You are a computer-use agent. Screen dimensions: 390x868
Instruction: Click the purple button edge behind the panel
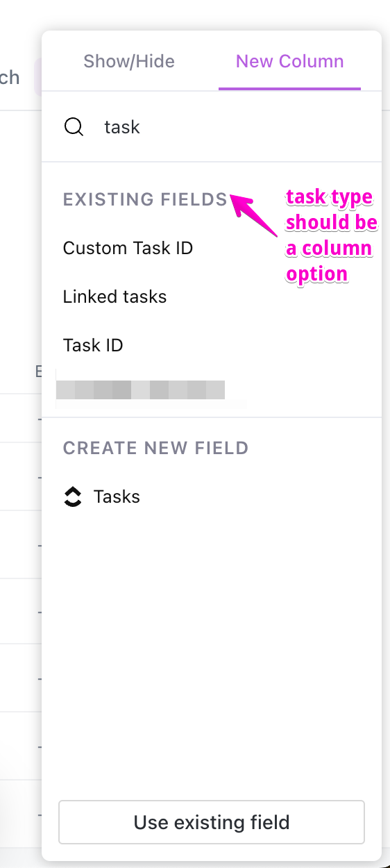(37, 76)
